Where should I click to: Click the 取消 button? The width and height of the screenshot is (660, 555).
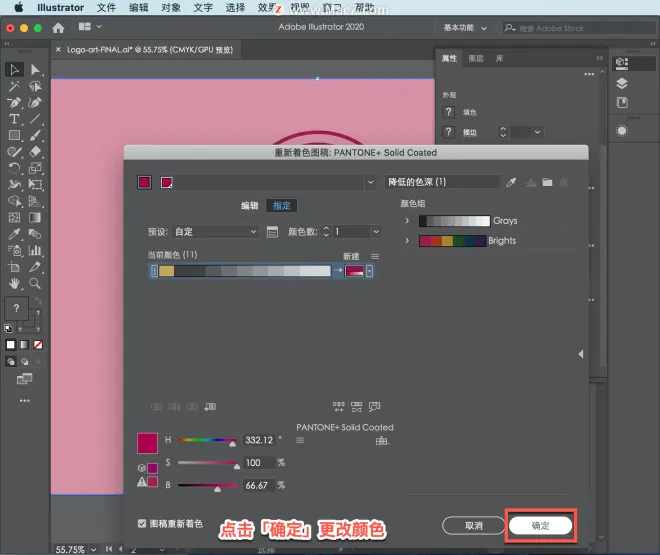pos(474,526)
